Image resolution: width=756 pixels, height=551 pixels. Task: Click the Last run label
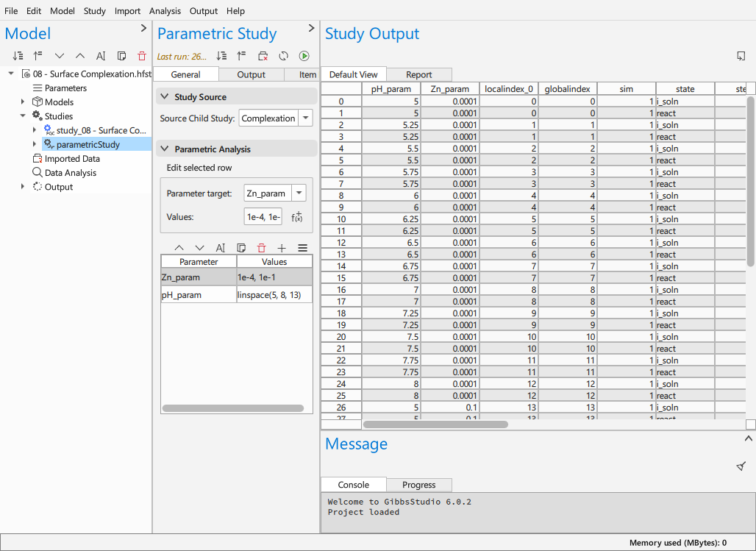point(182,57)
